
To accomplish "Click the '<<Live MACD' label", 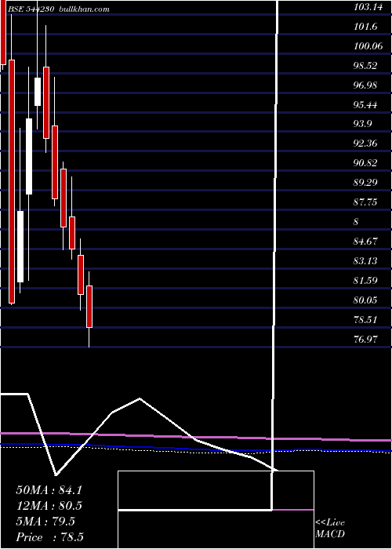I will [330, 529].
